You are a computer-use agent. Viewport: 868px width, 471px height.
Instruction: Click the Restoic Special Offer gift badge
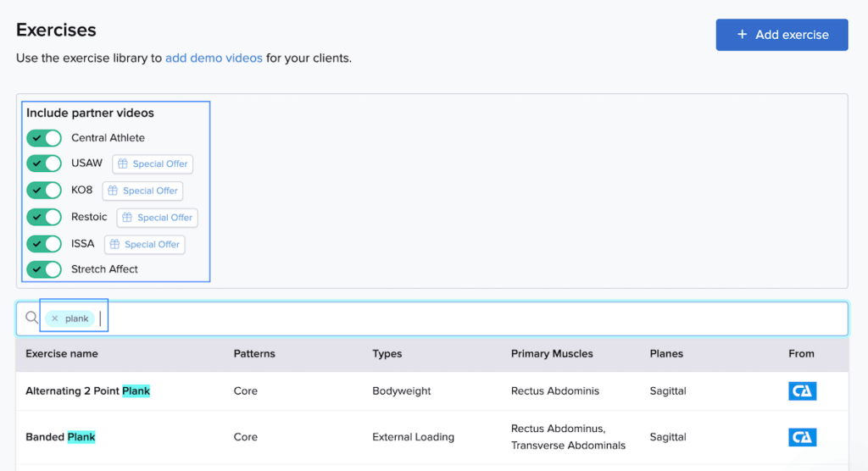pyautogui.click(x=157, y=218)
